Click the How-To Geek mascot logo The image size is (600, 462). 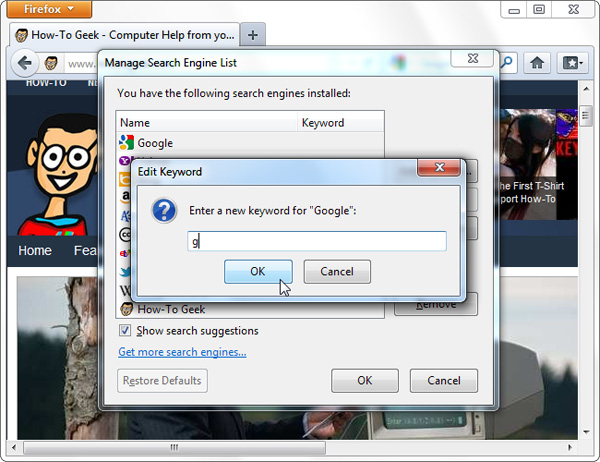coord(59,175)
